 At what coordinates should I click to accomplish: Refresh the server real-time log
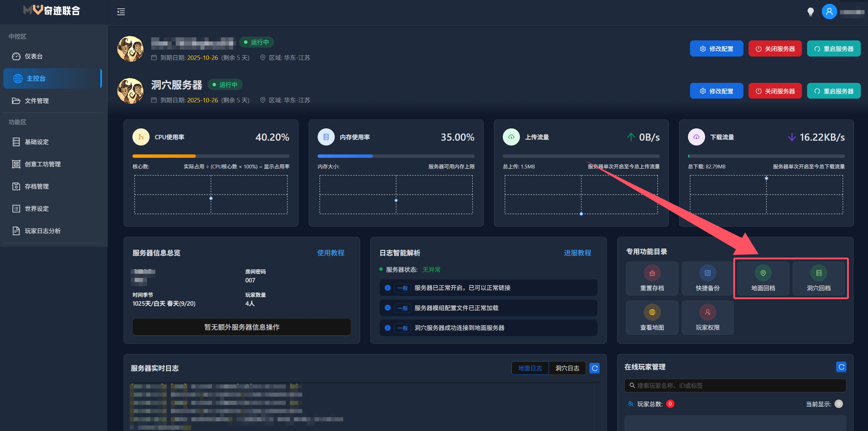pyautogui.click(x=595, y=368)
